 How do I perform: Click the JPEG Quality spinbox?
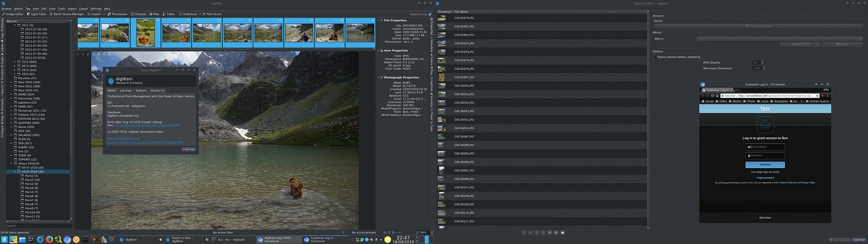758,63
